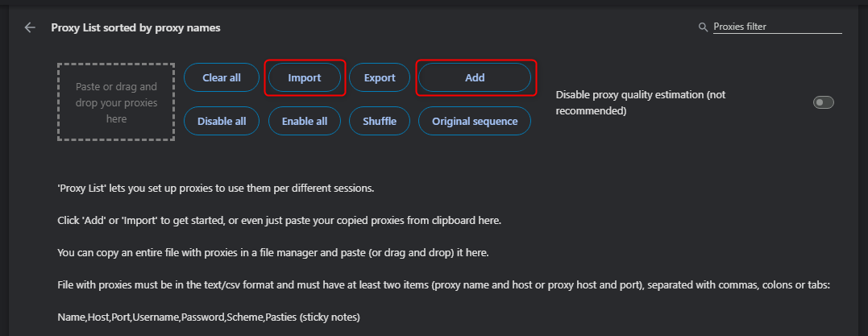The width and height of the screenshot is (868, 336).
Task: Click the paste or drag-and-drop proxies box
Action: coord(116,102)
